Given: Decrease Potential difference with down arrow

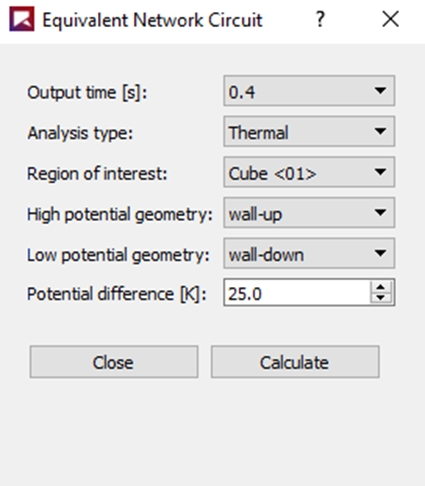Looking at the screenshot, I should coord(382,298).
